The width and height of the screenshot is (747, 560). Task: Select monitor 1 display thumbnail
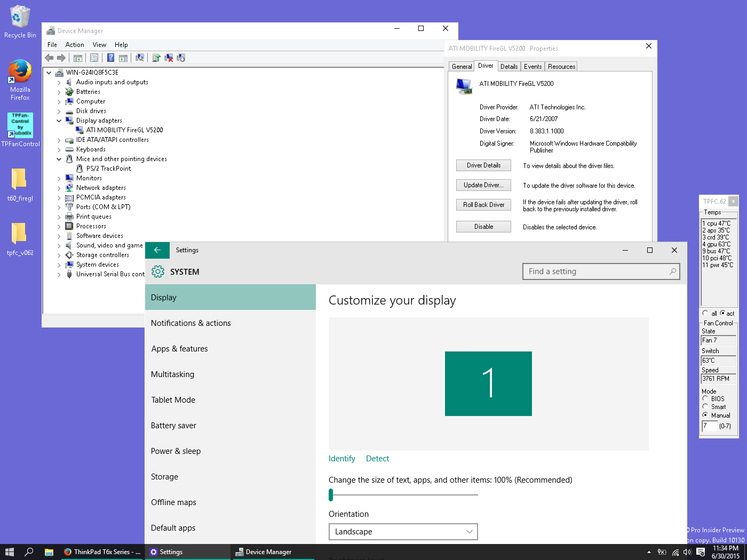[x=488, y=383]
